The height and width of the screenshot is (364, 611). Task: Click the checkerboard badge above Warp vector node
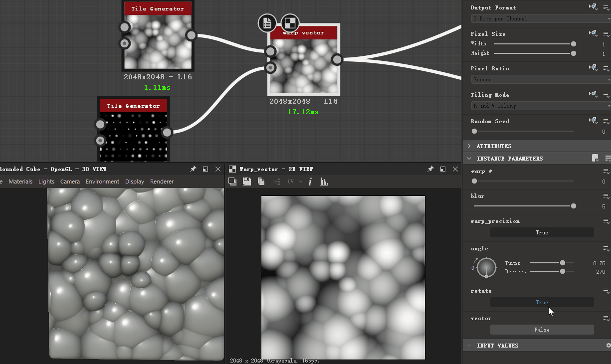[x=290, y=23]
